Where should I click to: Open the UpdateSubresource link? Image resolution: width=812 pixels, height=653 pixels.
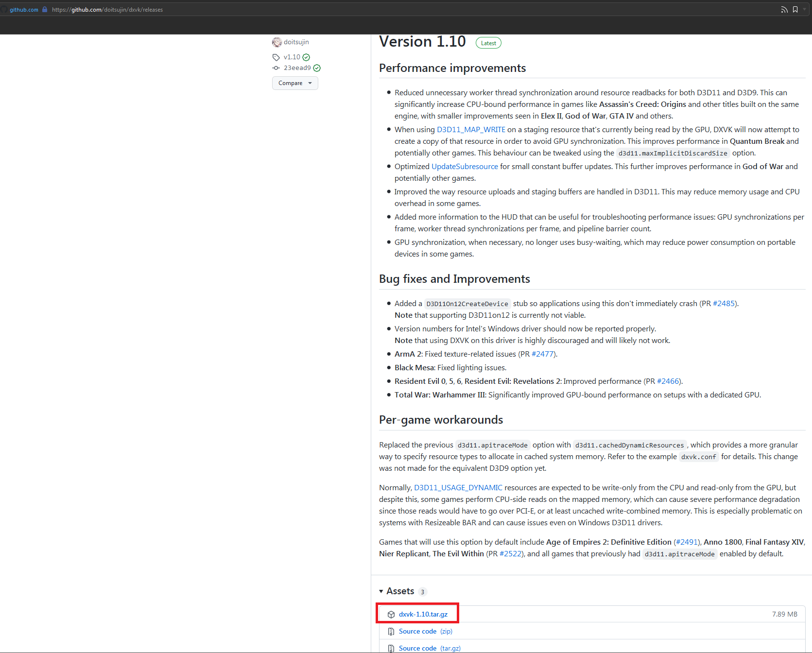(465, 167)
